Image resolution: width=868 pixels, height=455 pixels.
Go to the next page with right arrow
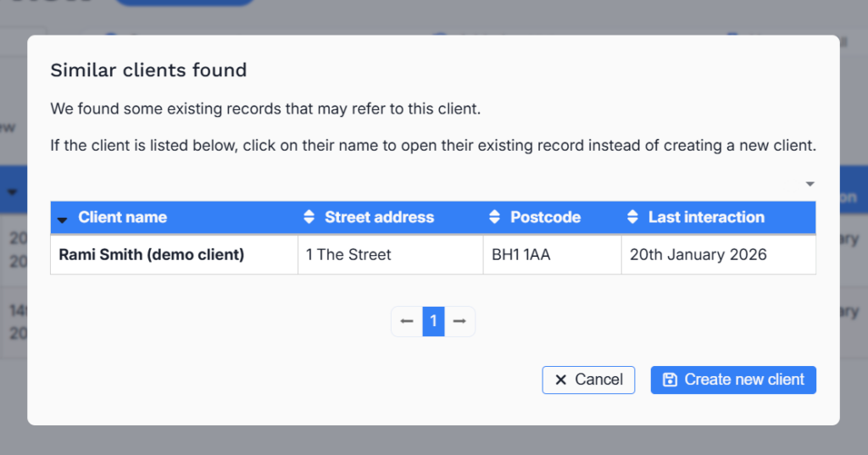459,321
